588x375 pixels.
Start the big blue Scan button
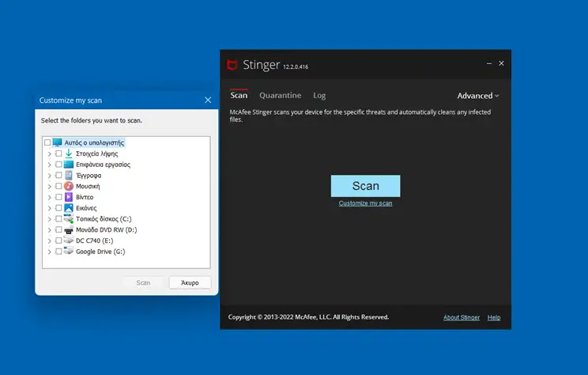(365, 186)
